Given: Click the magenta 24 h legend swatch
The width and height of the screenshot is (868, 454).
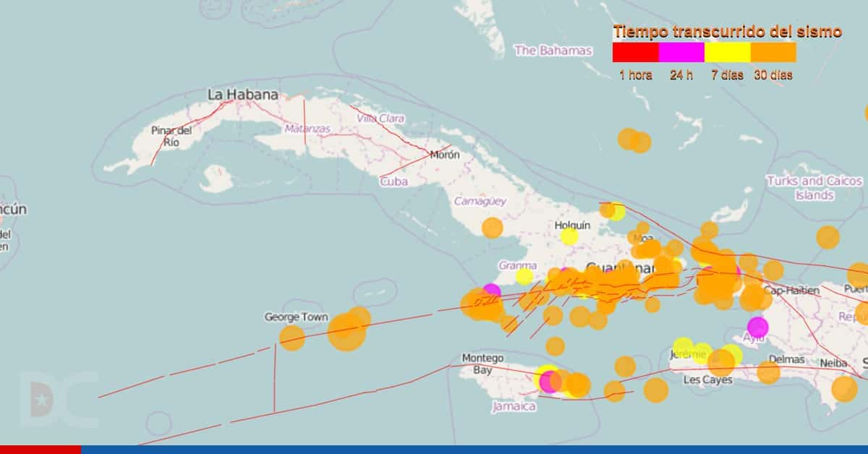Looking at the screenshot, I should 681,52.
